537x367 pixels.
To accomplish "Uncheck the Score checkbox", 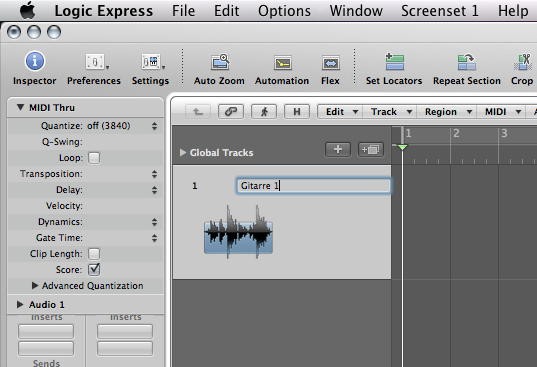I will (94, 270).
